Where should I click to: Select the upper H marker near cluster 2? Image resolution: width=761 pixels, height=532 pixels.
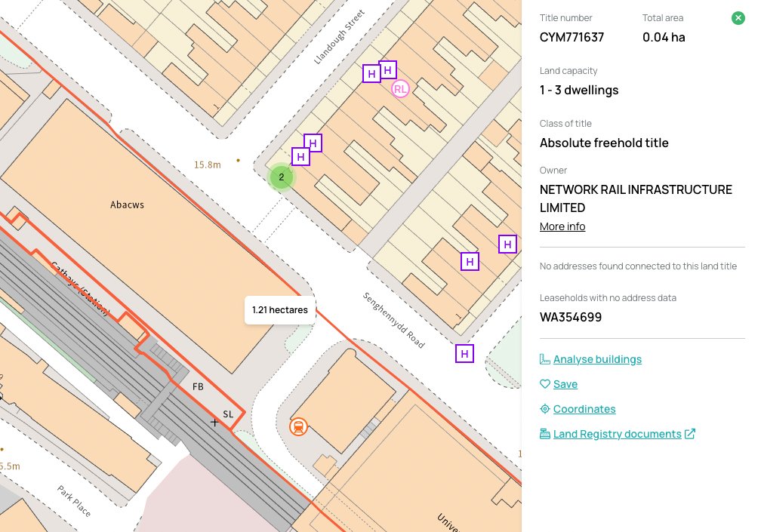[313, 143]
